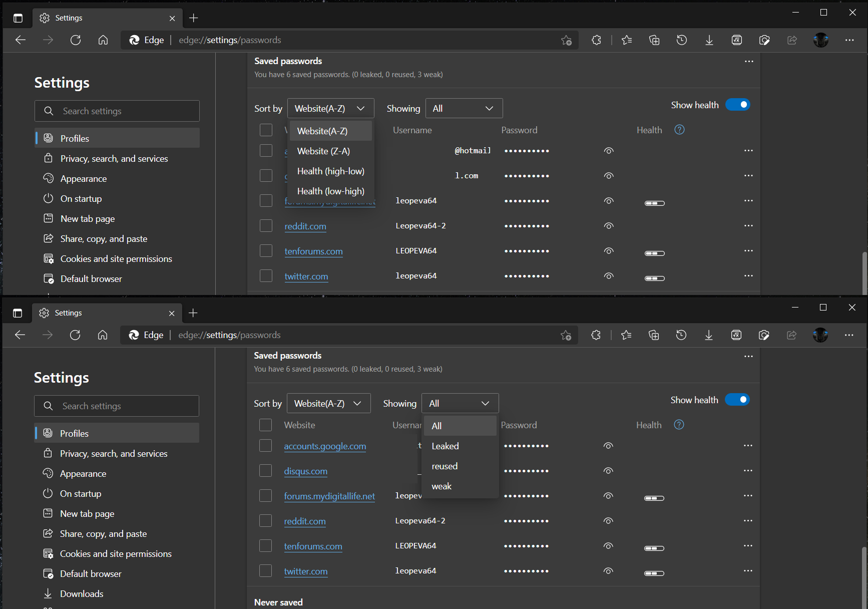The image size is (868, 609).
Task: Click Extensions icon in upper window toolbar
Action: (596, 40)
